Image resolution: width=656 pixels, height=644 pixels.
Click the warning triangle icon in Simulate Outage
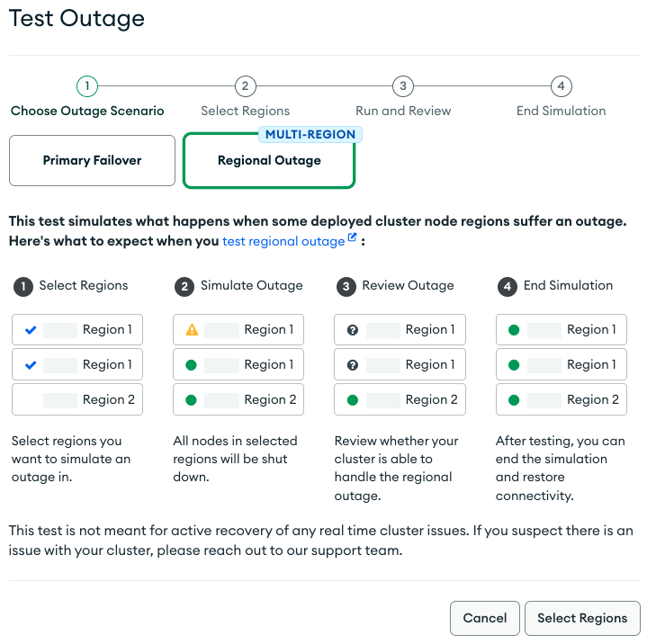pos(192,330)
